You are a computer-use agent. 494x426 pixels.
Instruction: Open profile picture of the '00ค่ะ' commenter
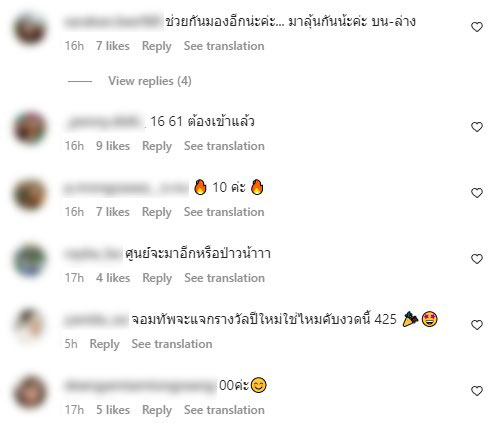(x=30, y=392)
